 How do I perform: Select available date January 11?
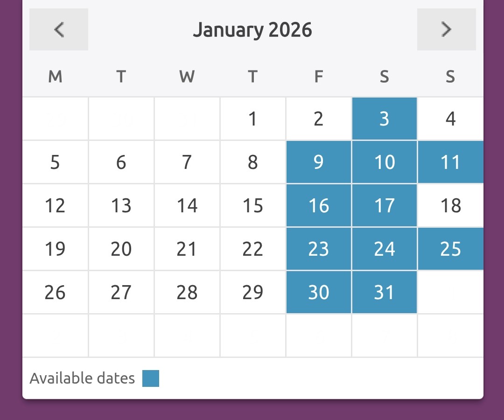point(450,162)
